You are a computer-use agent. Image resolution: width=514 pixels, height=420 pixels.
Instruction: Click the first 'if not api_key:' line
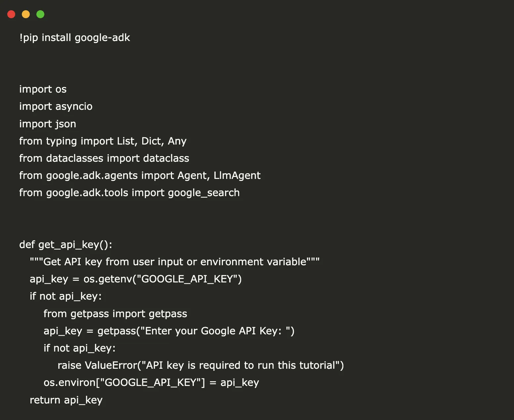point(65,296)
